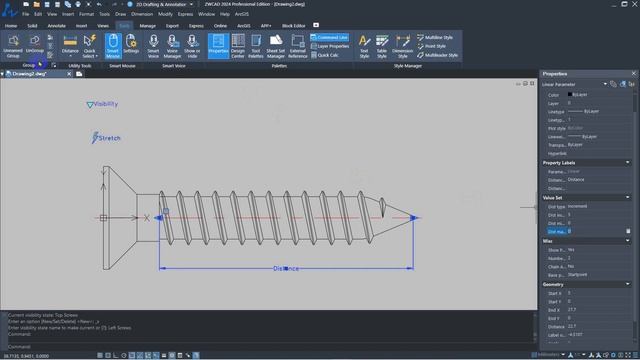
Task: Toggle the Properties palette button
Action: [x=218, y=46]
